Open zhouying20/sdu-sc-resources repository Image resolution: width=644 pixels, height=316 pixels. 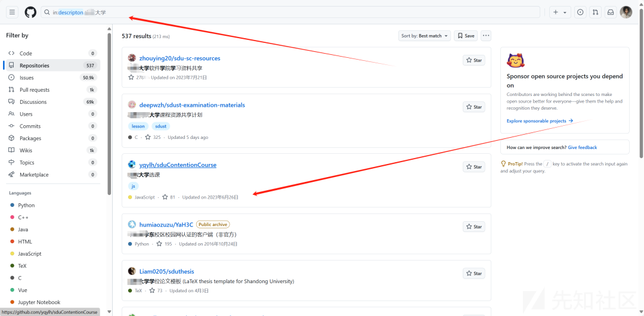pos(179,58)
